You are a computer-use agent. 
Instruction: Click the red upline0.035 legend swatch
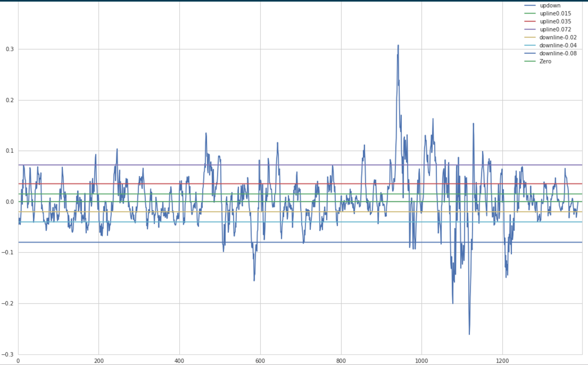530,21
